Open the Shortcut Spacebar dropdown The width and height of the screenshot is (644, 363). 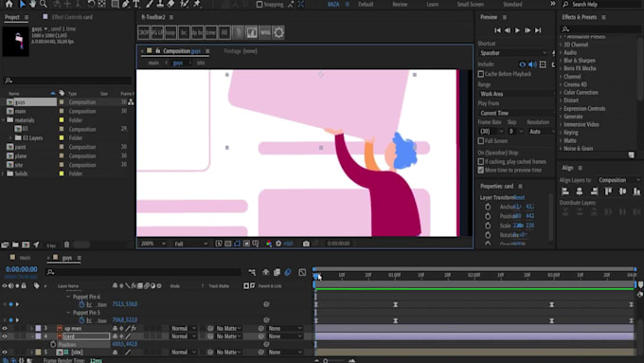pyautogui.click(x=513, y=53)
